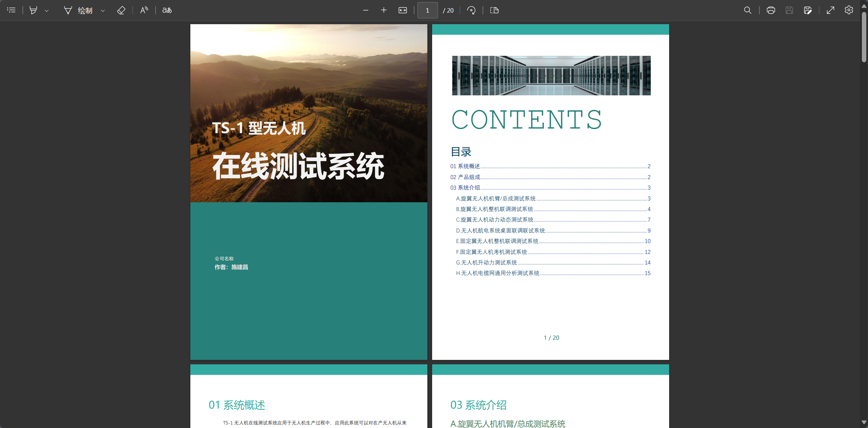Screen dimensions: 868x428
Task: Select the highlight tool
Action: pos(33,10)
